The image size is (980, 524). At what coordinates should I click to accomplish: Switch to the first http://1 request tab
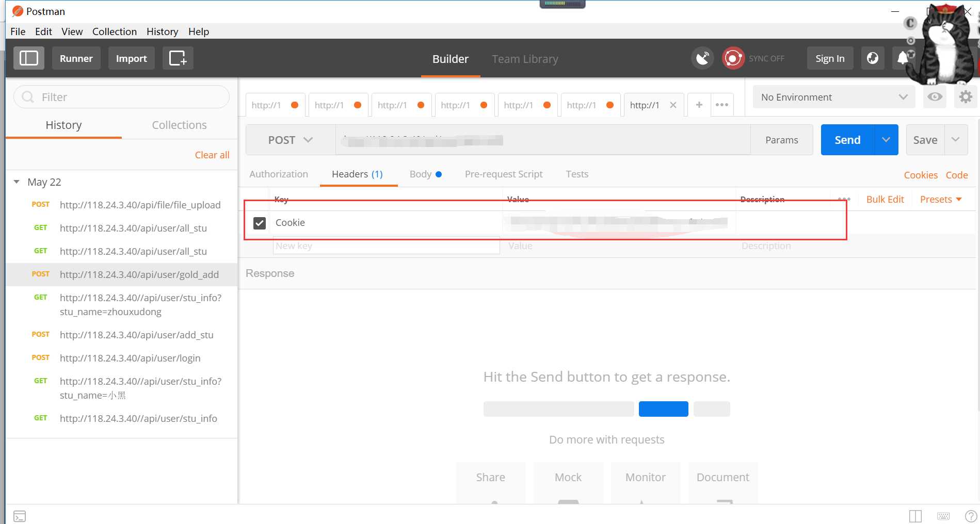[275, 105]
